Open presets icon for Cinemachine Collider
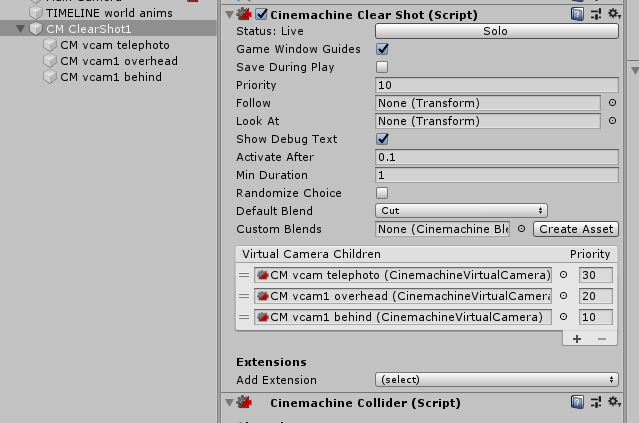This screenshot has width=639, height=423. click(x=596, y=402)
